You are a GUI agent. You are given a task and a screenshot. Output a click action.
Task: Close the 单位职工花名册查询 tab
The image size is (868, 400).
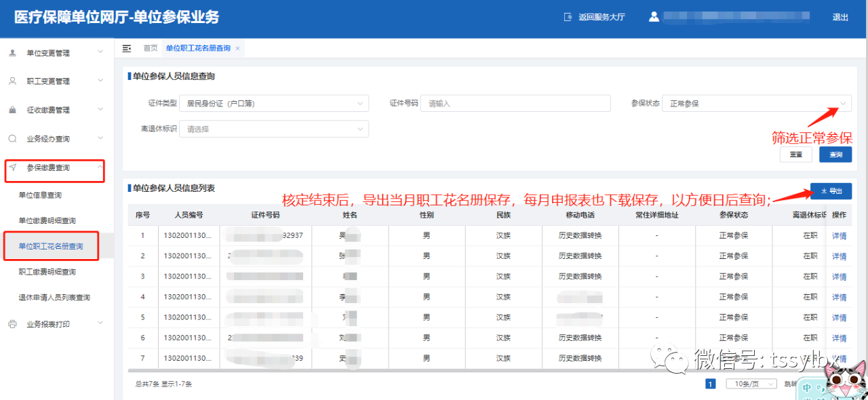coord(237,48)
